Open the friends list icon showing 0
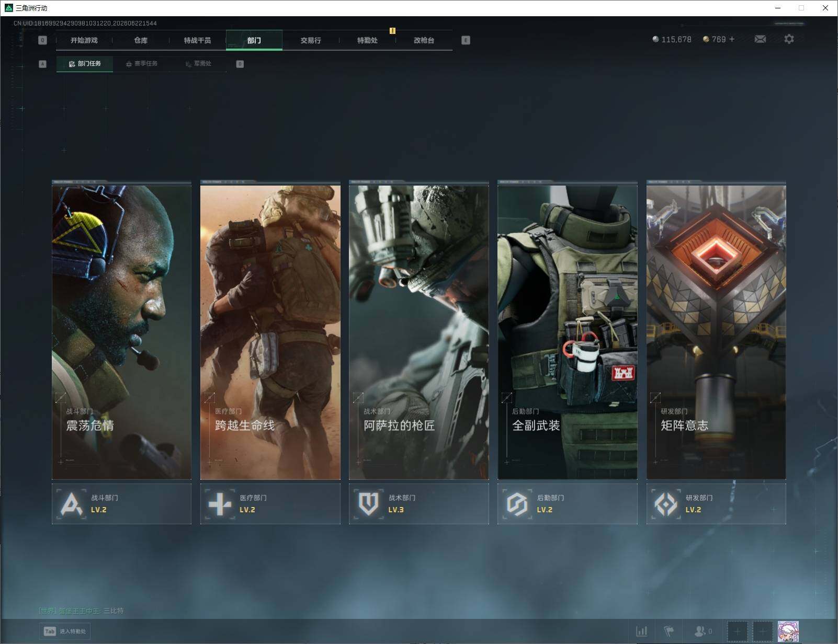 703,631
